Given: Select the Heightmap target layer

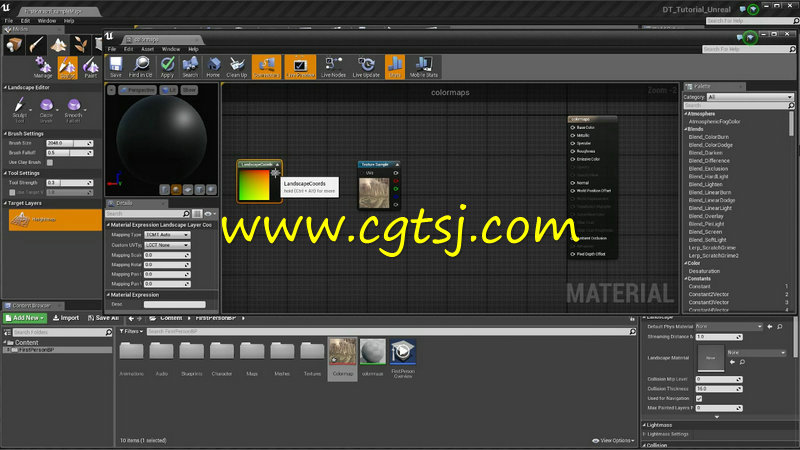Looking at the screenshot, I should coord(55,220).
